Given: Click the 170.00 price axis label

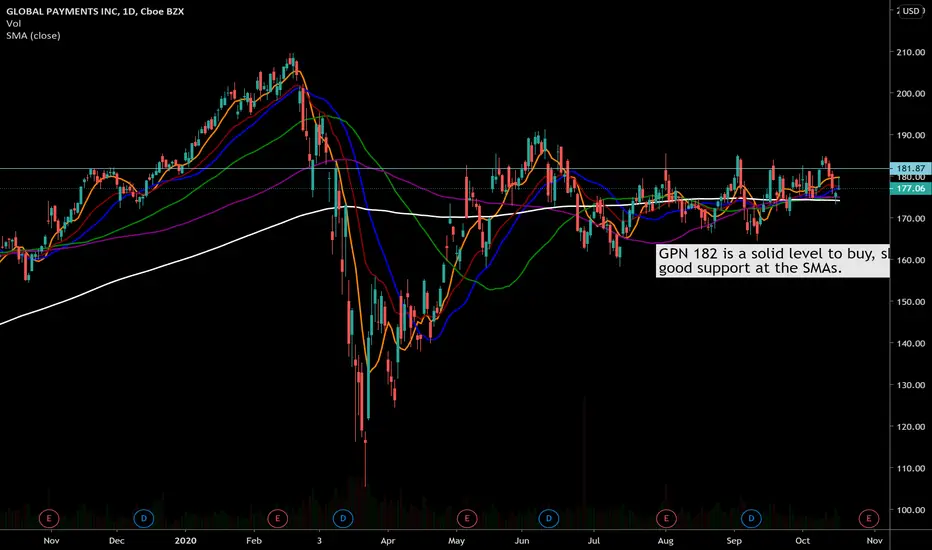Looking at the screenshot, I should [x=911, y=218].
